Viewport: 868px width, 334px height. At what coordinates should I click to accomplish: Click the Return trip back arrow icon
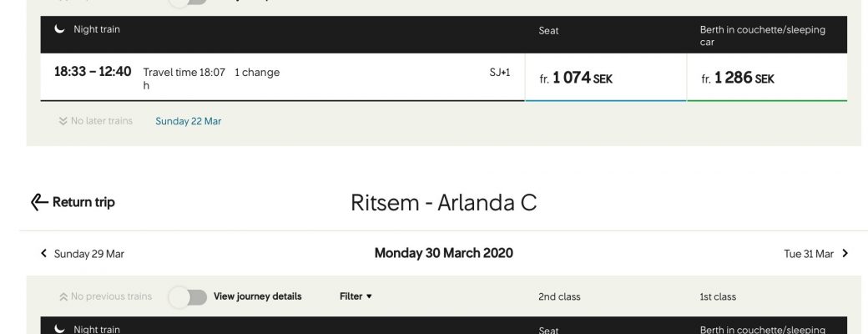39,202
